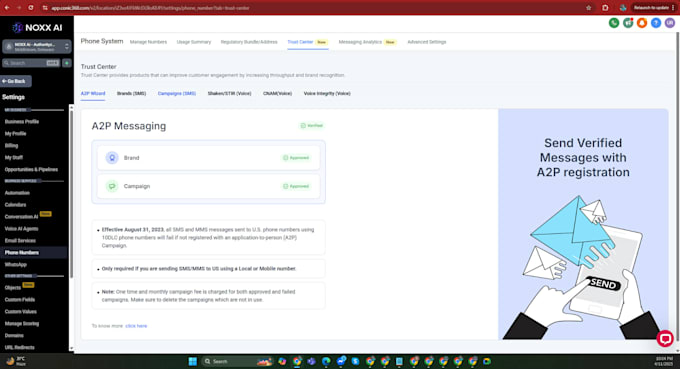The width and height of the screenshot is (680, 369).
Task: Click the green quick-add plus button in sidebar
Action: click(67, 63)
